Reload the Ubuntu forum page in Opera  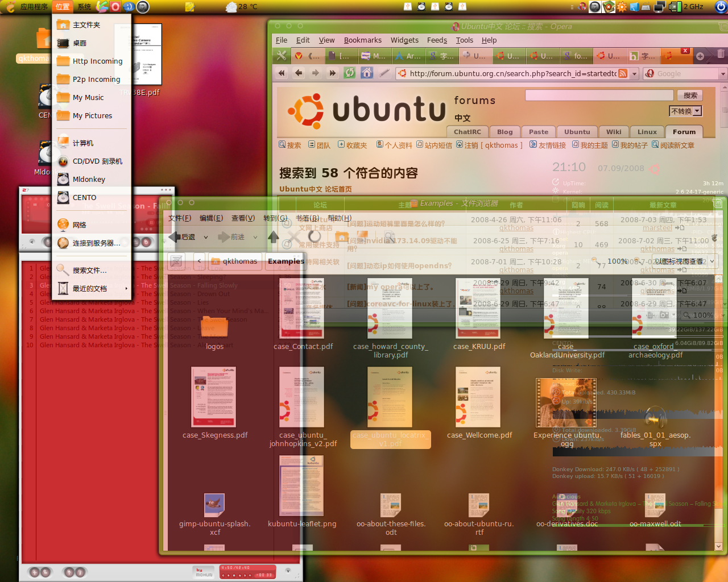(x=350, y=73)
